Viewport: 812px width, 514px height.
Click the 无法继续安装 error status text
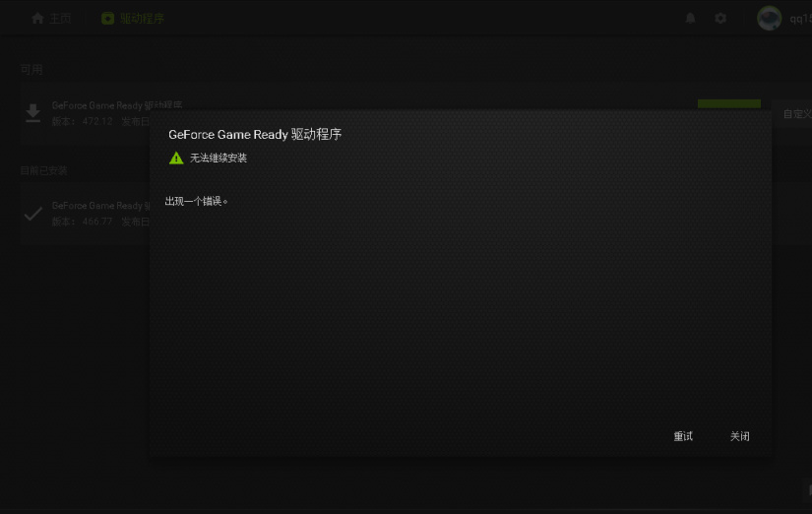pos(219,158)
